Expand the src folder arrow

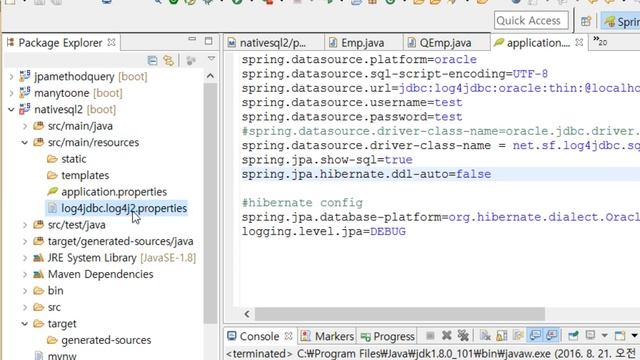tap(25, 307)
